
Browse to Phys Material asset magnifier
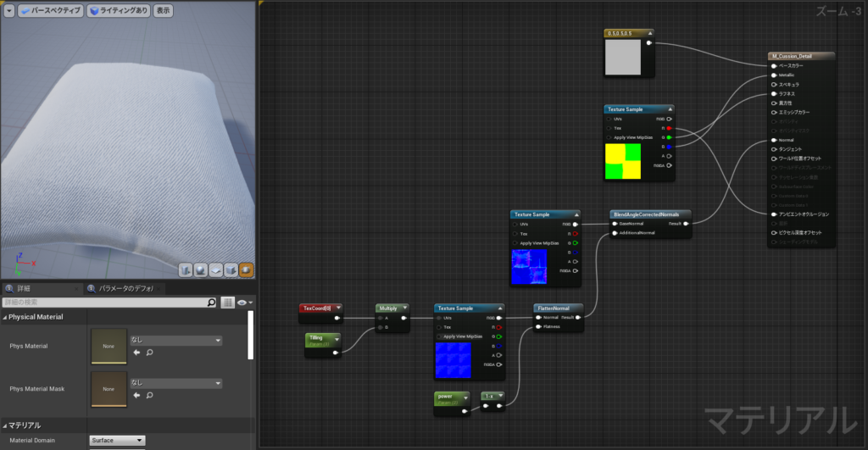[149, 353]
